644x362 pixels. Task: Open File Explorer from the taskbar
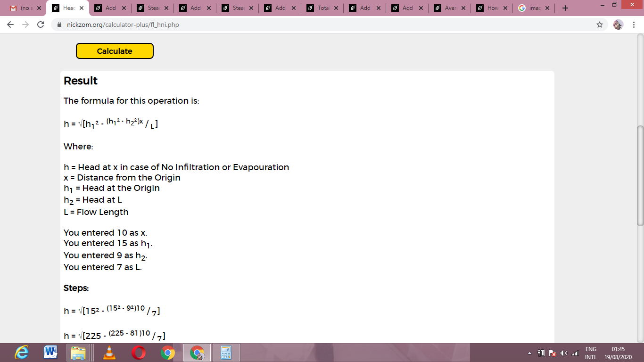79,353
